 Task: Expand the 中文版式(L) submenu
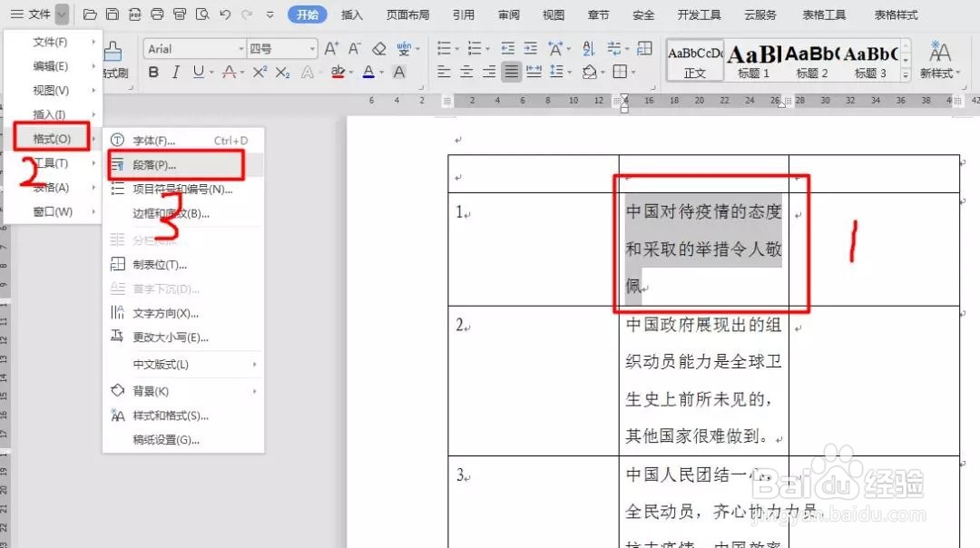coord(183,365)
